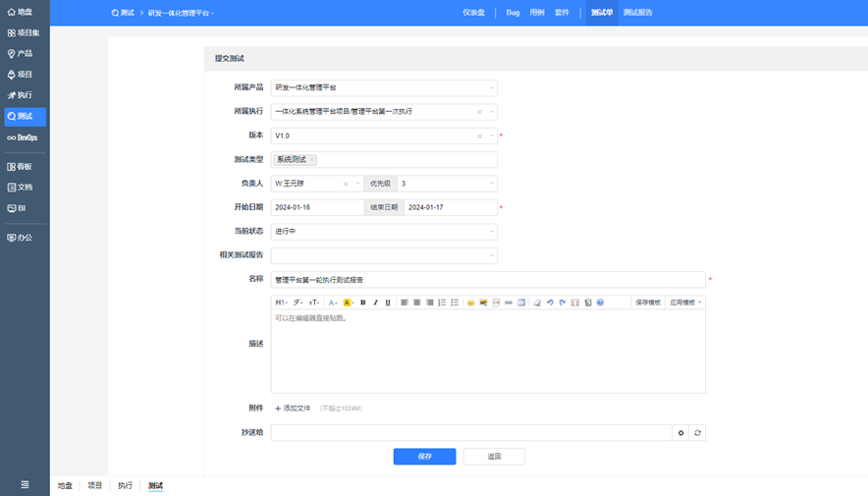Switch to 用例 tab
868x496 pixels.
pyautogui.click(x=537, y=12)
